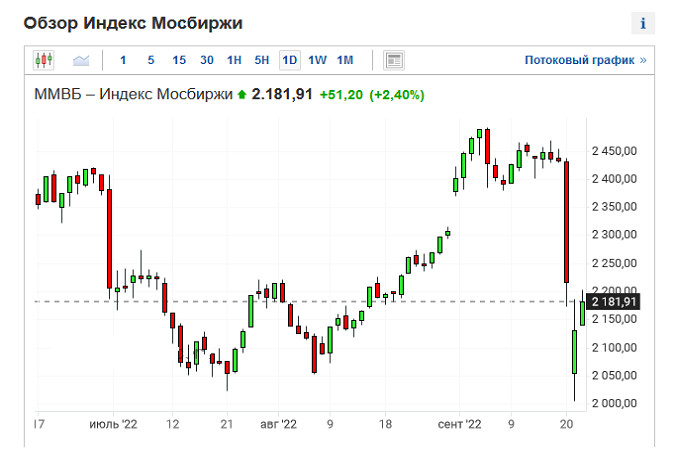Click the 2 450,00 price axis label
The image size is (675, 449).
click(614, 151)
